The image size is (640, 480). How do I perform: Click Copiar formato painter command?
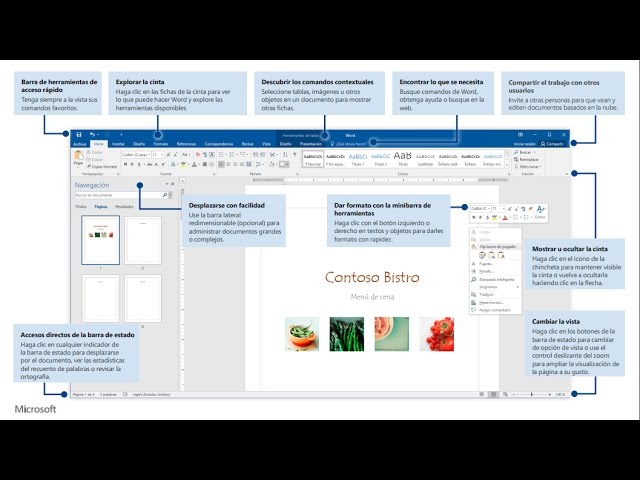coord(102,167)
